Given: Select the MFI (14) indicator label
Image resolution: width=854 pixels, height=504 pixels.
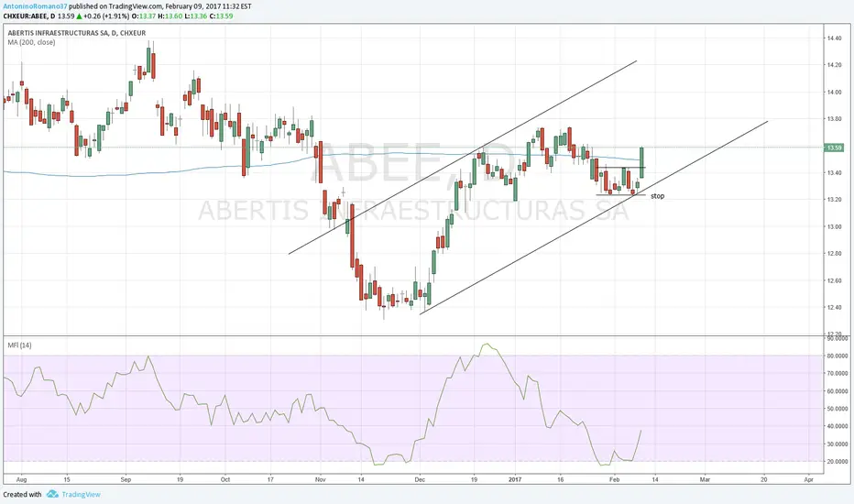Looking at the screenshot, I should click(19, 345).
